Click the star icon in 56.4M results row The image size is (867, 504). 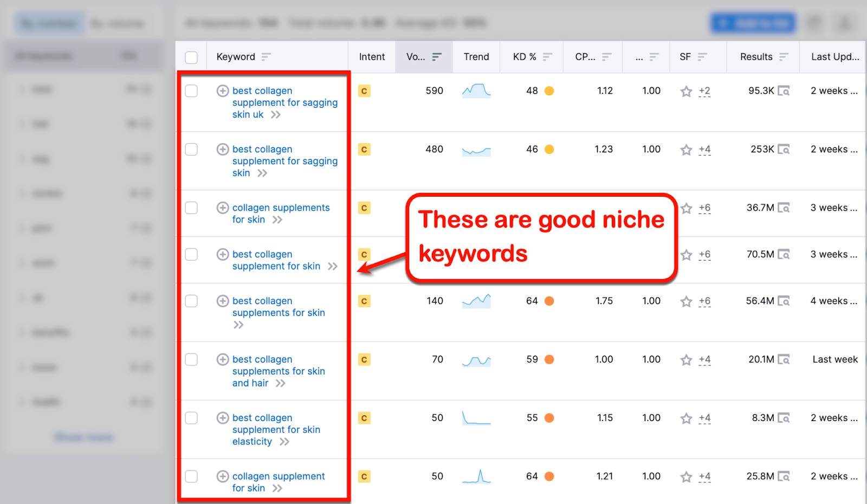[686, 302]
